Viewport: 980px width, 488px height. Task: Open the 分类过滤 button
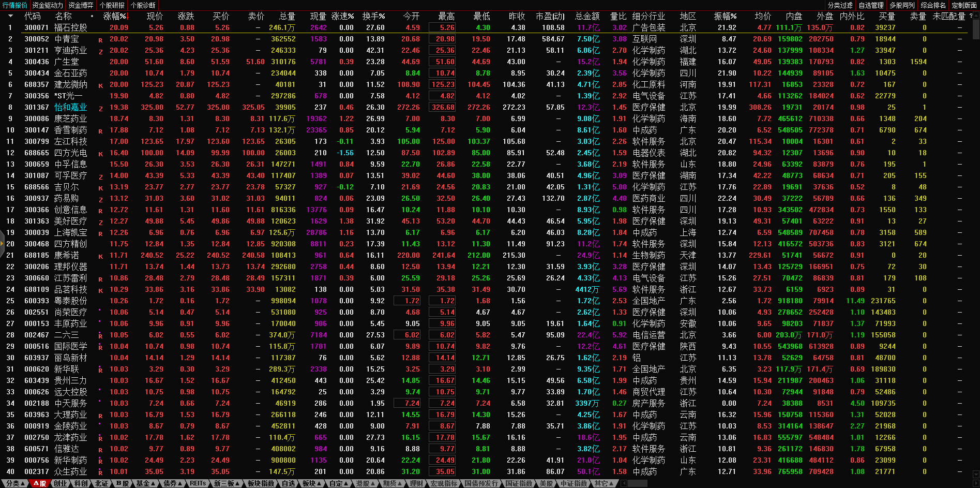[x=840, y=5]
